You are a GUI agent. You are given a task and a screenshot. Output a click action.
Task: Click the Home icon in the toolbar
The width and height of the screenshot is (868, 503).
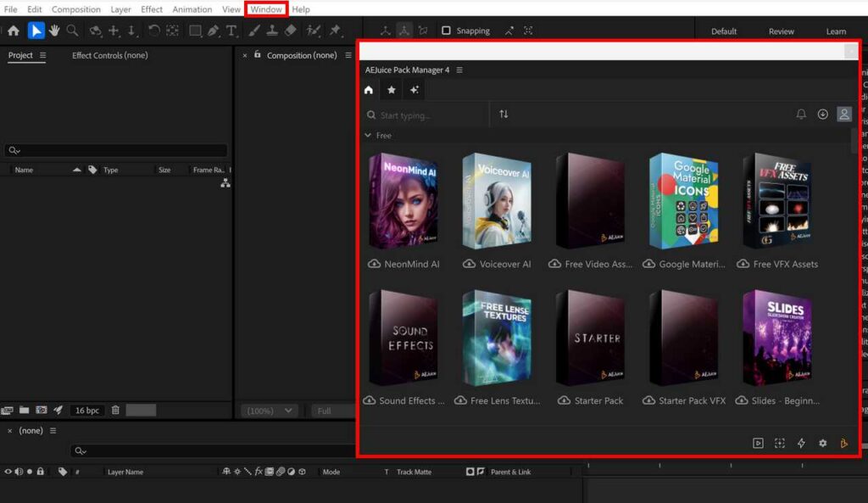pyautogui.click(x=14, y=31)
